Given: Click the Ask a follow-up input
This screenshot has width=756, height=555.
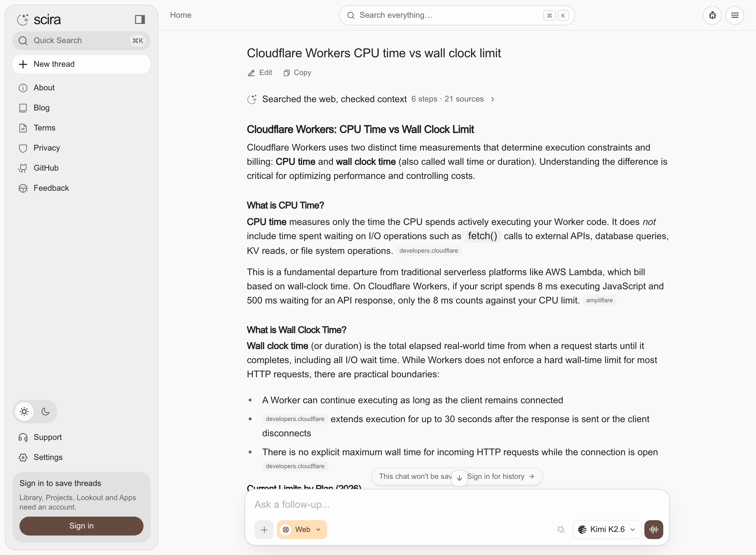Looking at the screenshot, I should tap(457, 505).
